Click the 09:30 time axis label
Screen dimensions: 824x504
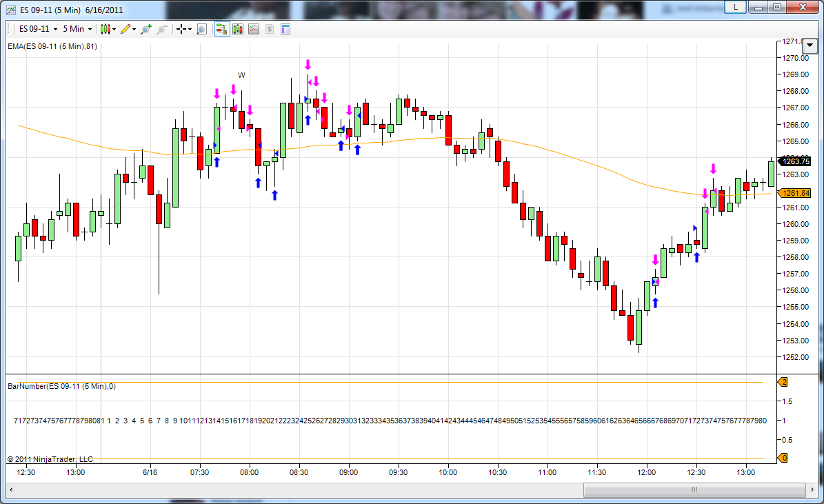tap(398, 472)
